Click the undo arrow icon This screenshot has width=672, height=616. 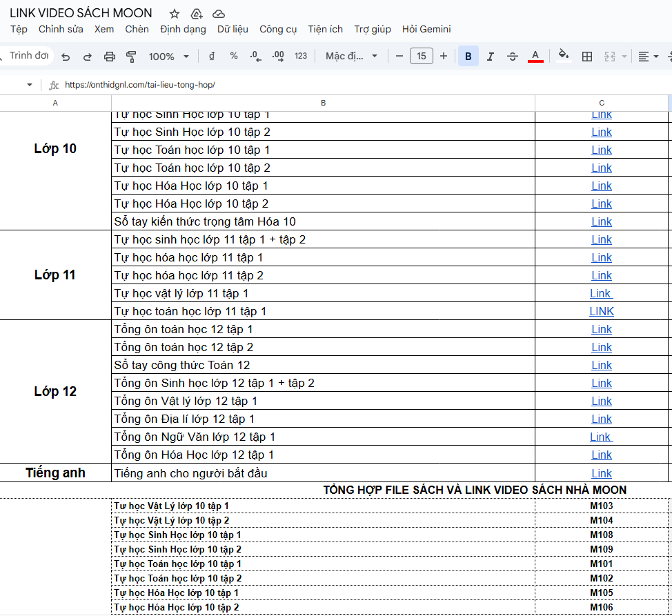(x=66, y=57)
